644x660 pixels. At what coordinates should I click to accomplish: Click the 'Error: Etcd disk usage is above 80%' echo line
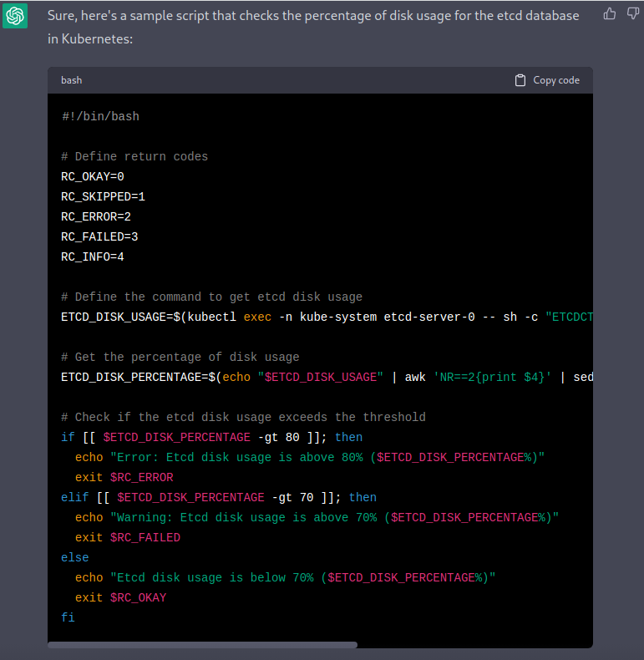pyautogui.click(x=310, y=457)
